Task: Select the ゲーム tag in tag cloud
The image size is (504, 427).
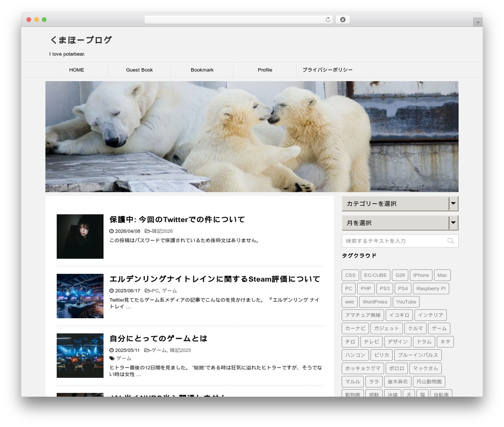Action: (439, 329)
